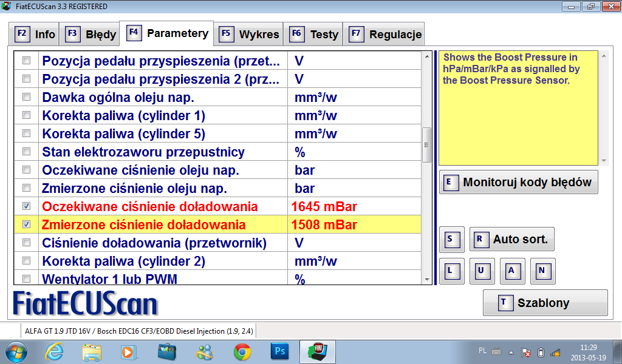Select Zmierzone ciśnienie doładowania row

click(x=218, y=224)
